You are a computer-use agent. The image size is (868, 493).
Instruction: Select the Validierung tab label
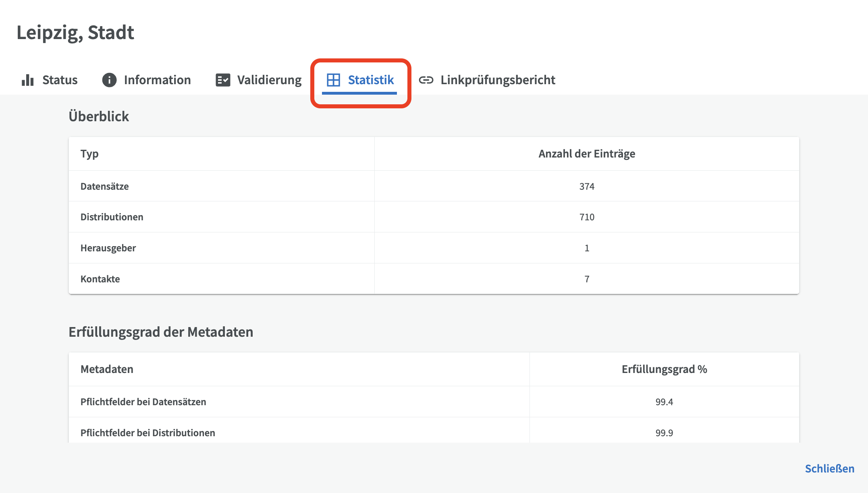tap(269, 80)
